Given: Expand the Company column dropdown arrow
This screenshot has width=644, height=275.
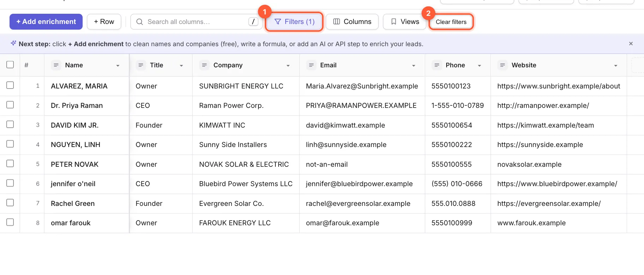Looking at the screenshot, I should 288,66.
